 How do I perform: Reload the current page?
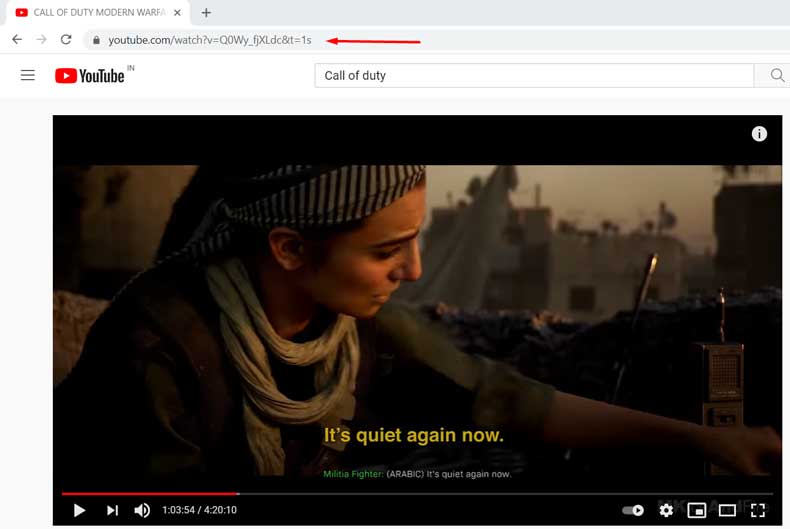coord(66,39)
